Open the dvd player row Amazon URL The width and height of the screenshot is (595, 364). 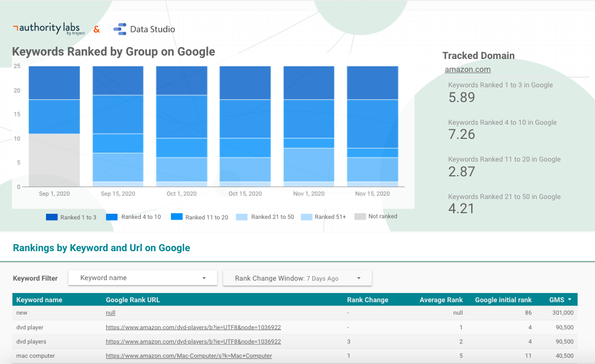coord(193,327)
